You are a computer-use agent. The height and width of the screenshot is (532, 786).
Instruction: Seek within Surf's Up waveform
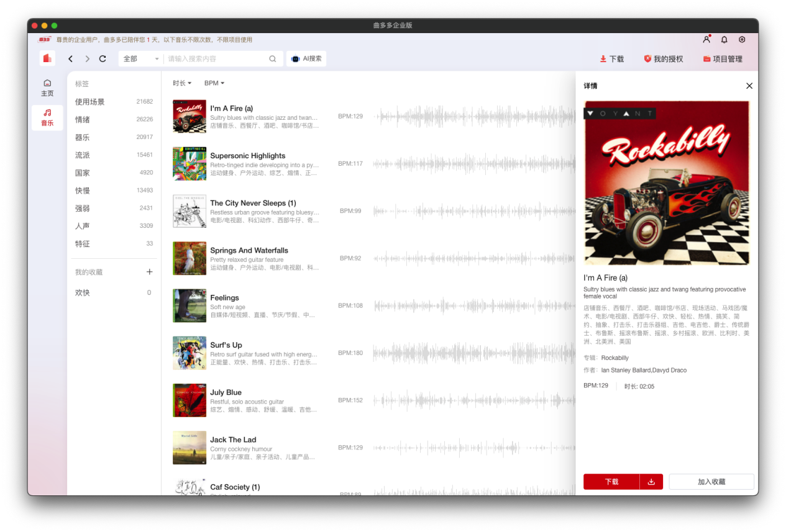pyautogui.click(x=475, y=353)
